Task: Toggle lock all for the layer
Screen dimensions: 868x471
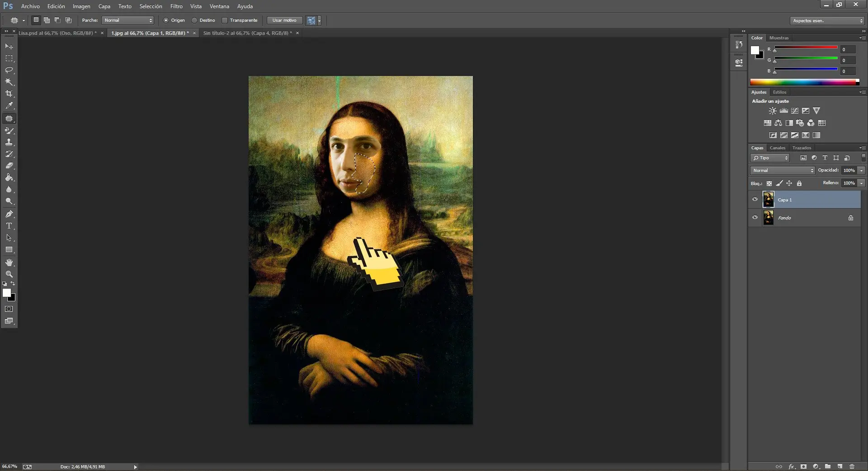Action: (799, 183)
